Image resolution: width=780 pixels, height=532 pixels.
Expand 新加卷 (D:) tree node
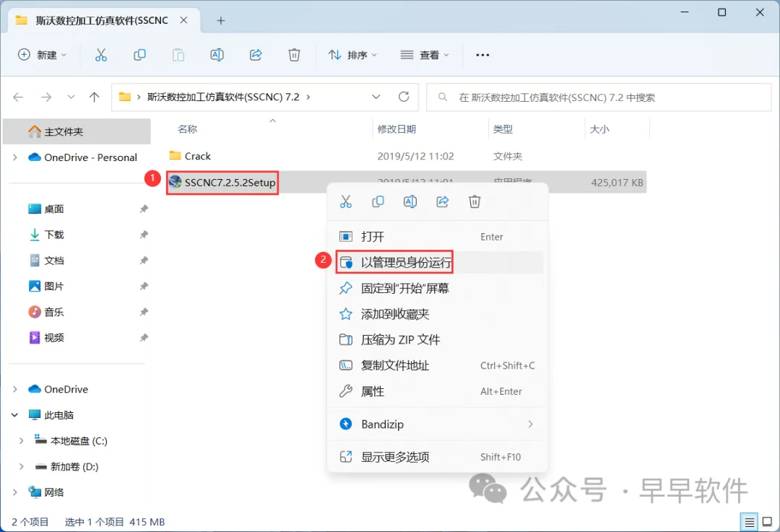point(22,466)
